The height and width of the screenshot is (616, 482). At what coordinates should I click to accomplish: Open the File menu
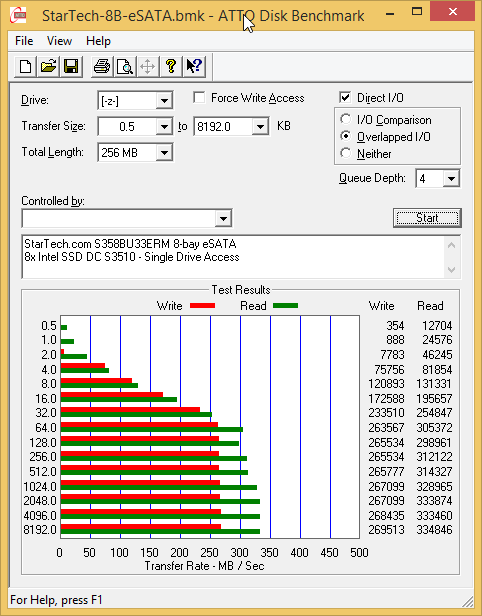[24, 41]
